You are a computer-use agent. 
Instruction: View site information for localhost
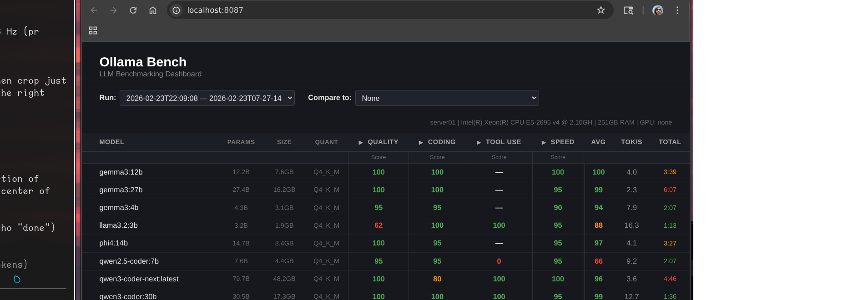[177, 10]
